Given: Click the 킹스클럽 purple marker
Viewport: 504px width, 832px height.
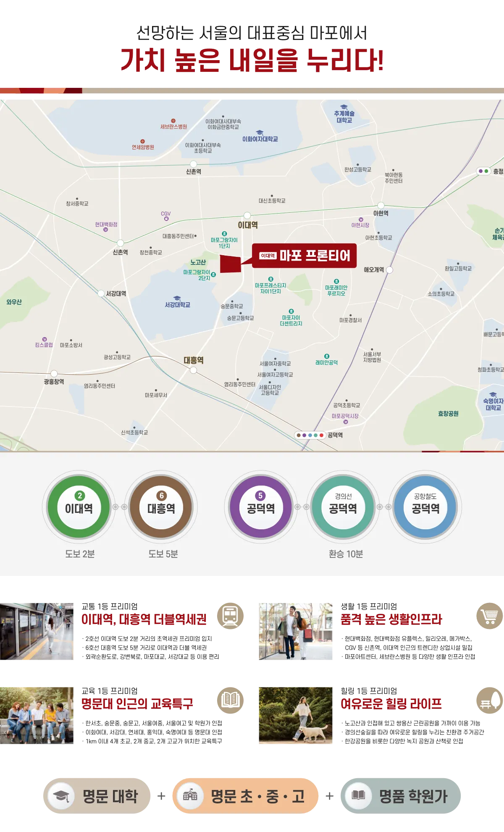Looking at the screenshot, I should click(x=45, y=339).
